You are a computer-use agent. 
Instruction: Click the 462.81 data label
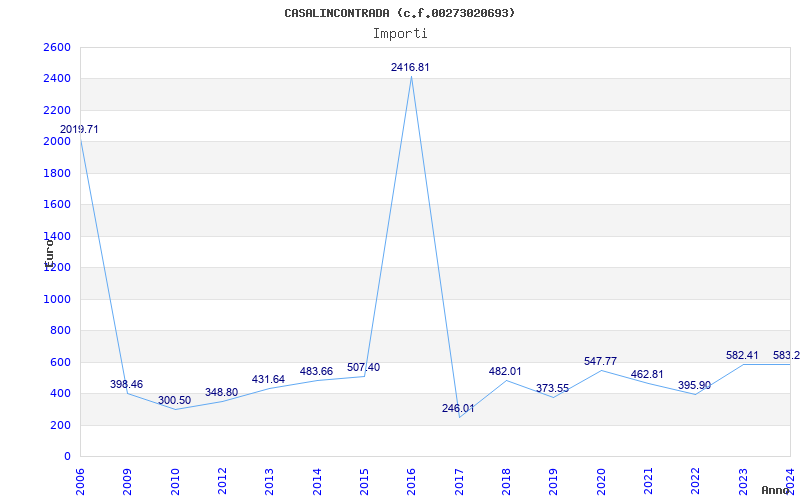tap(647, 374)
